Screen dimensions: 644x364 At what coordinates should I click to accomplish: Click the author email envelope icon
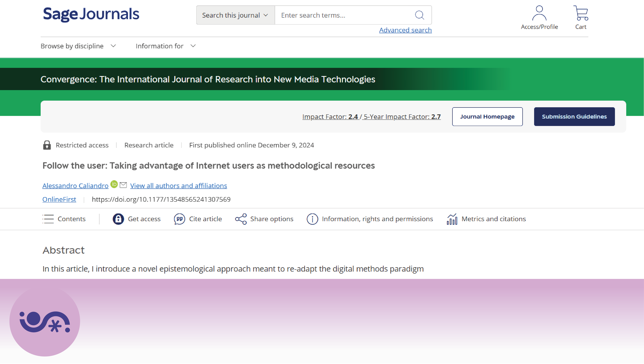123,185
